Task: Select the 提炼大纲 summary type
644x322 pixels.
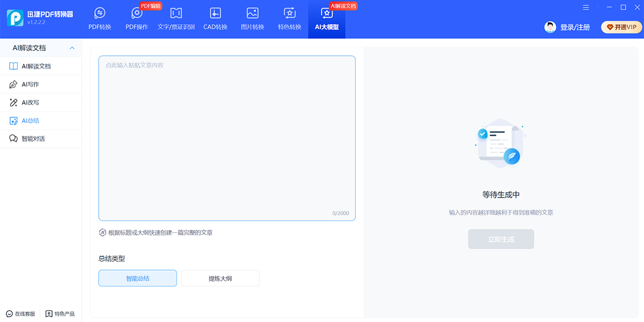Action: click(220, 278)
